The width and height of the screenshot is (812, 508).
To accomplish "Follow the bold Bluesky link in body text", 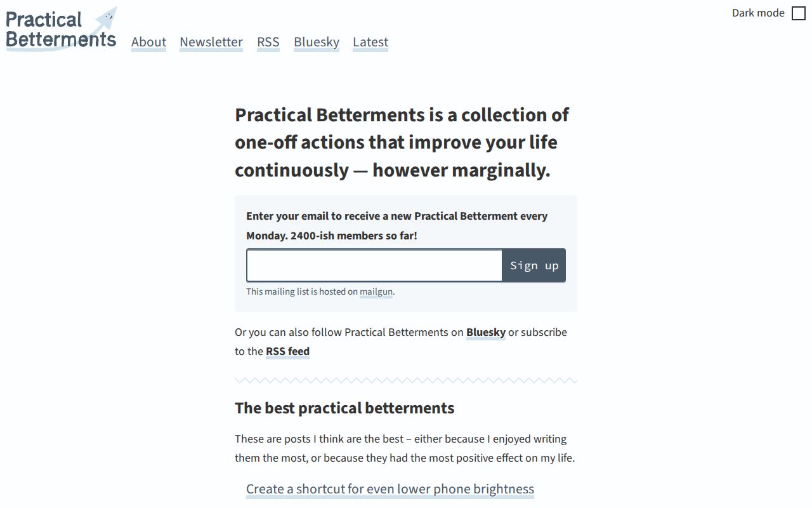I will (485, 332).
